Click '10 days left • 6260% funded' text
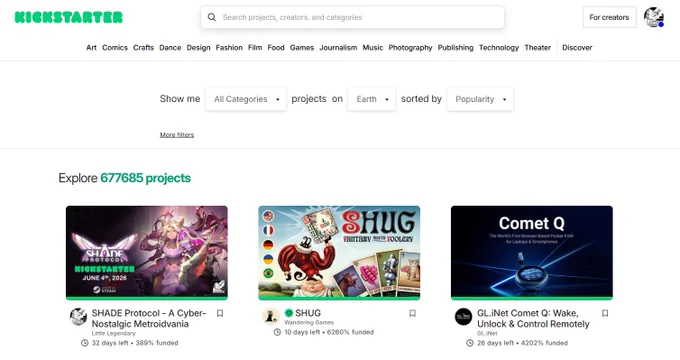This screenshot has width=680, height=360. [x=329, y=332]
